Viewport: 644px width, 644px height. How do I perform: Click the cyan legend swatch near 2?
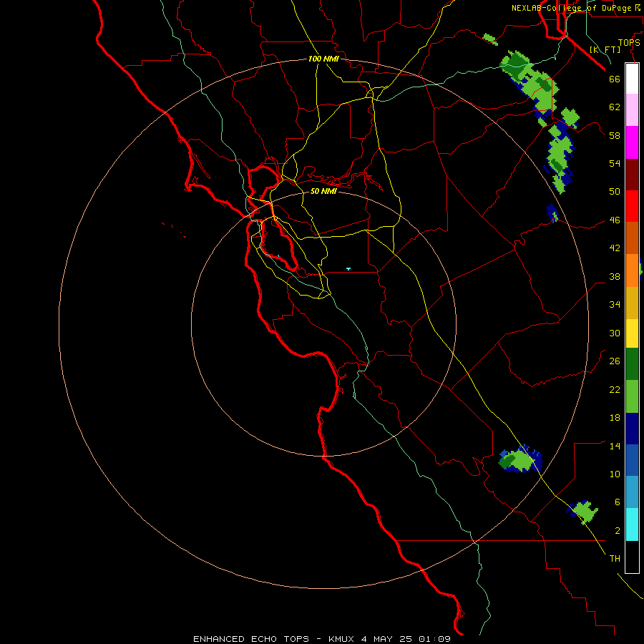click(632, 525)
